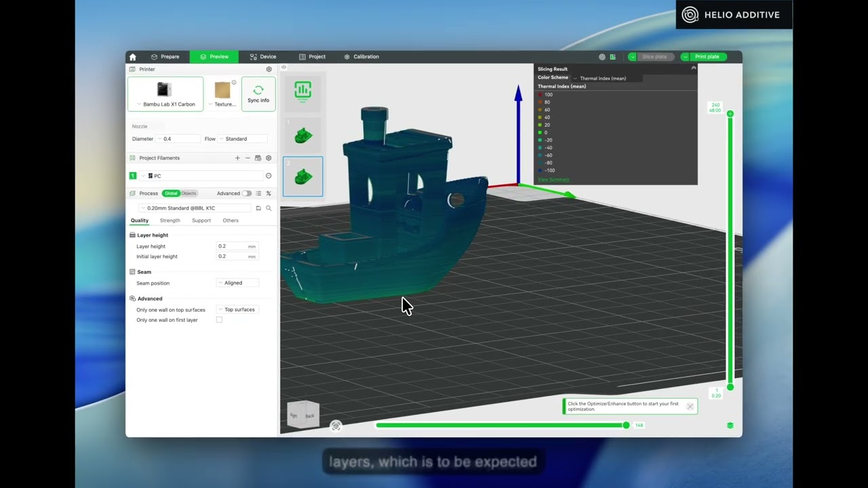Click the Initial layer height field
This screenshot has width=868, height=488.
click(x=237, y=256)
